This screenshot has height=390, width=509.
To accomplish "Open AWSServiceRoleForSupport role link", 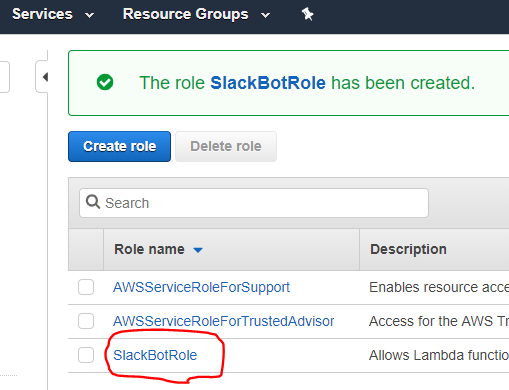I will click(x=201, y=287).
